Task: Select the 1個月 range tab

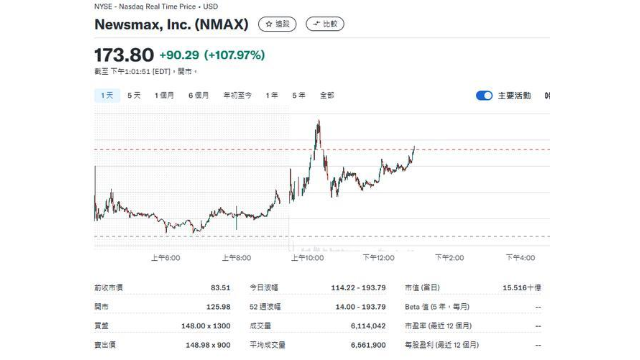Action: [x=164, y=96]
